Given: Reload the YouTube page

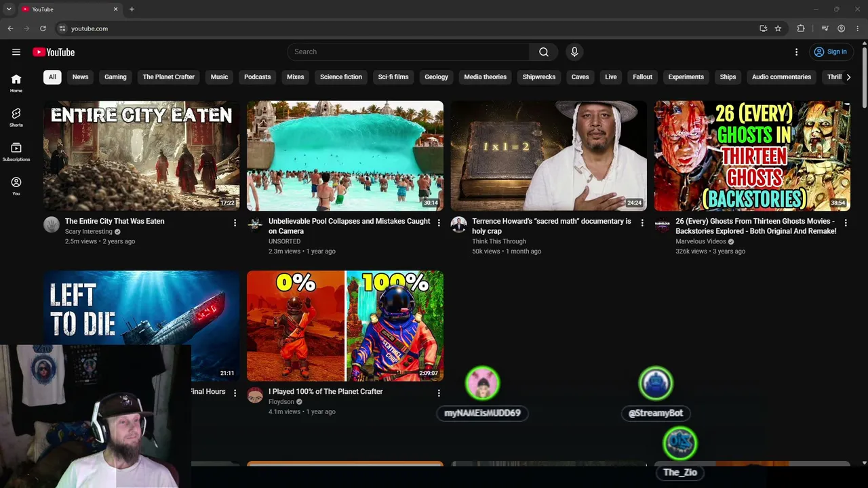Looking at the screenshot, I should [x=43, y=28].
